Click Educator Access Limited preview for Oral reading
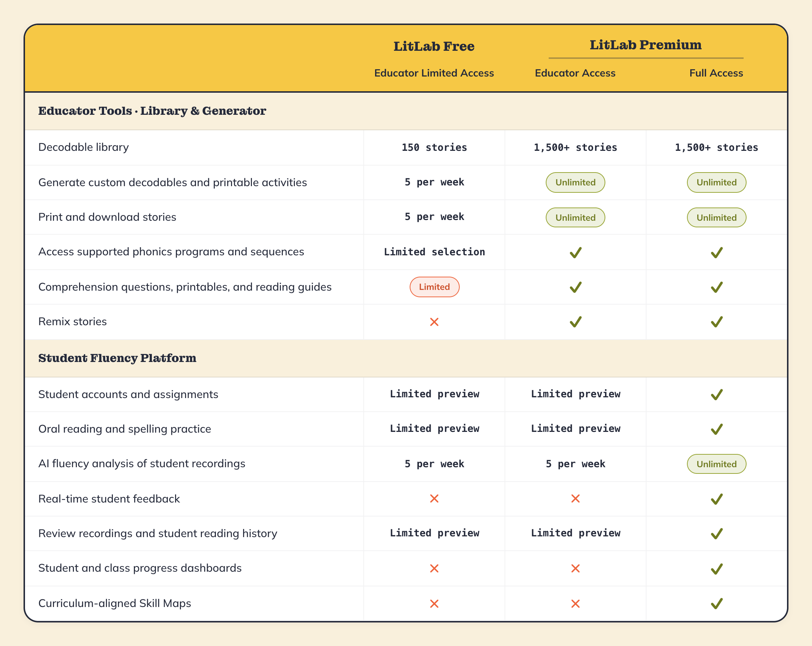The height and width of the screenshot is (646, 812). coord(576,429)
